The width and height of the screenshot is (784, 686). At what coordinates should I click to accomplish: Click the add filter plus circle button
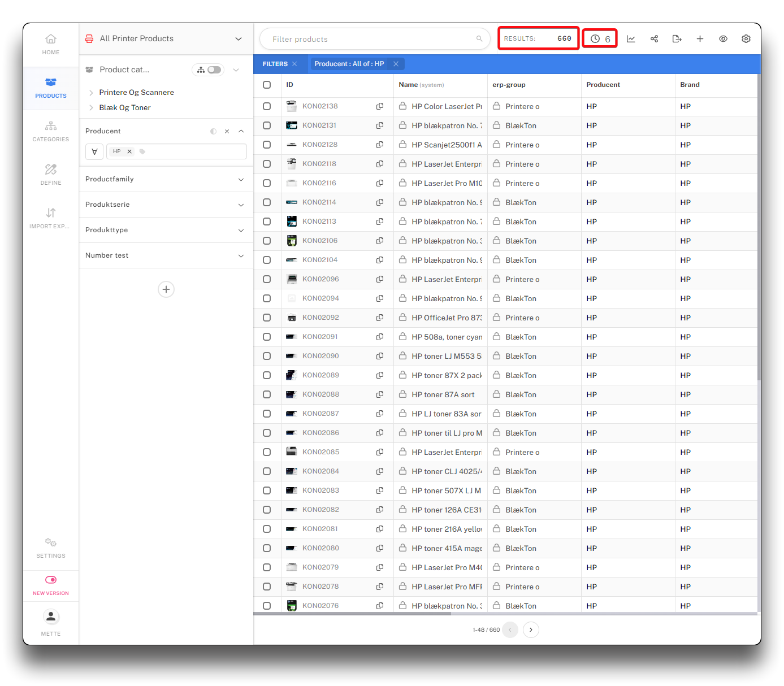(x=166, y=289)
